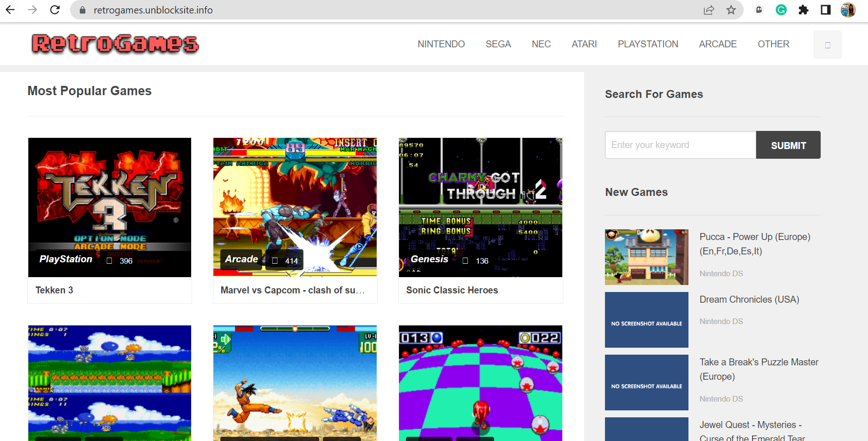
Task: Open the ARCADE menu
Action: coord(718,44)
